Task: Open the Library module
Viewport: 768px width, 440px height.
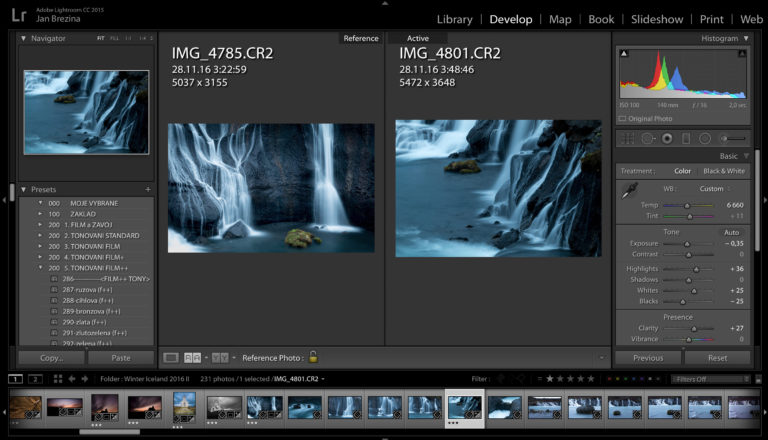Action: [x=455, y=19]
